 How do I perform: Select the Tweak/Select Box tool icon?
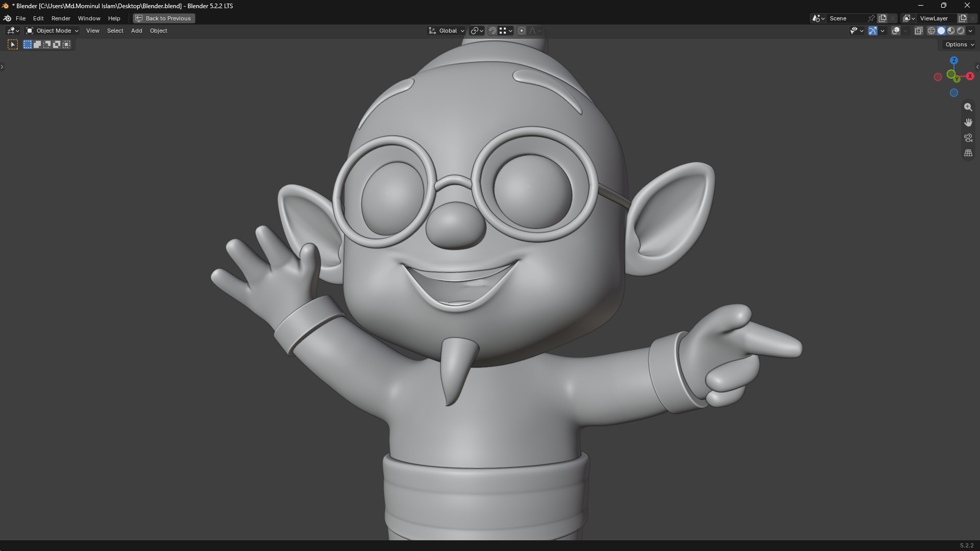tap(13, 45)
